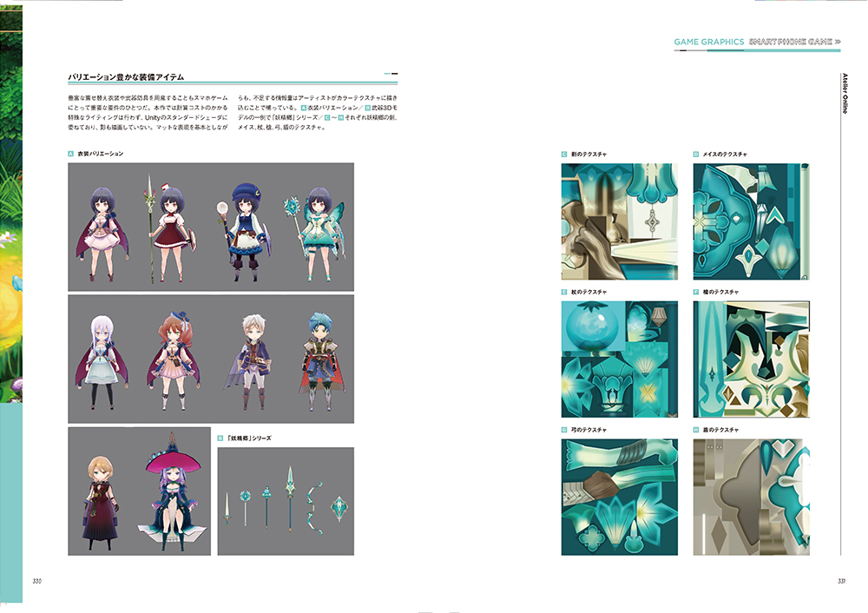This screenshot has height=613, width=868.
Task: Open the mace texture image
Action: (x=752, y=221)
